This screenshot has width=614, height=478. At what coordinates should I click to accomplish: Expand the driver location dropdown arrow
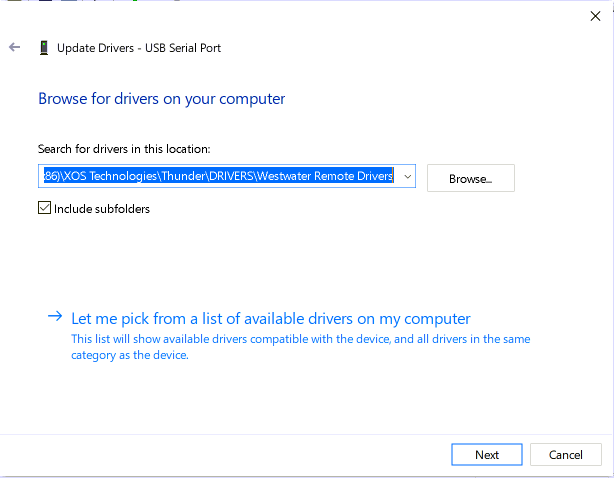coord(407,177)
